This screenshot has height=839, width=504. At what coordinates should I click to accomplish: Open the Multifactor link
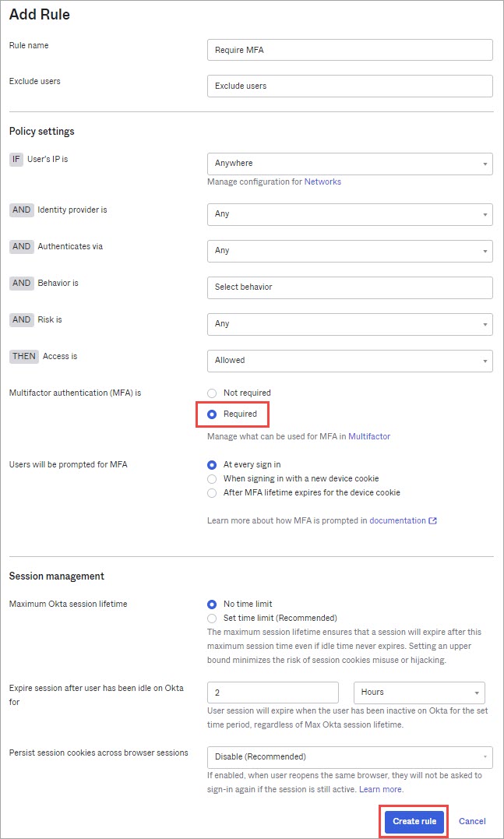(369, 436)
